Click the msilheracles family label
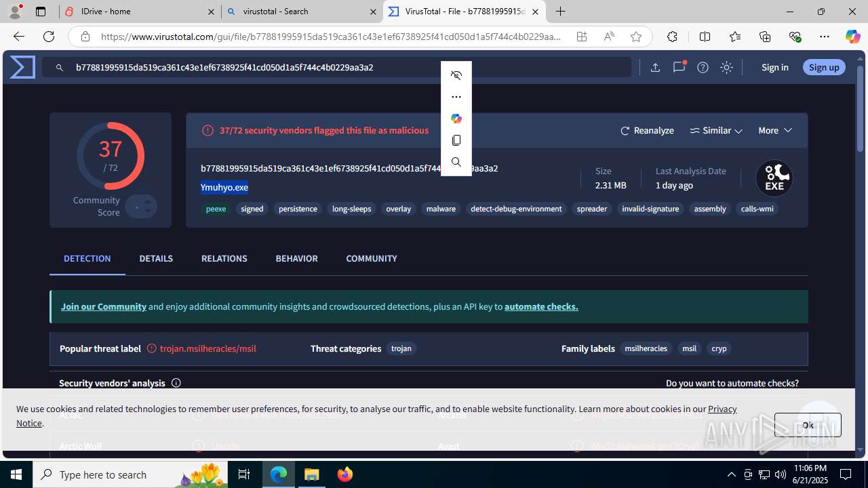Screen dimensions: 868x488 coord(646,348)
